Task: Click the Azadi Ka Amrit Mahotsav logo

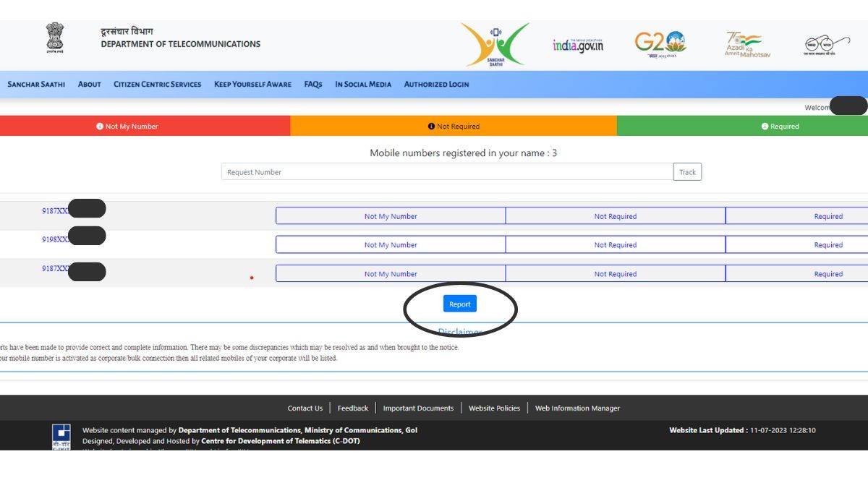Action: 747,44
